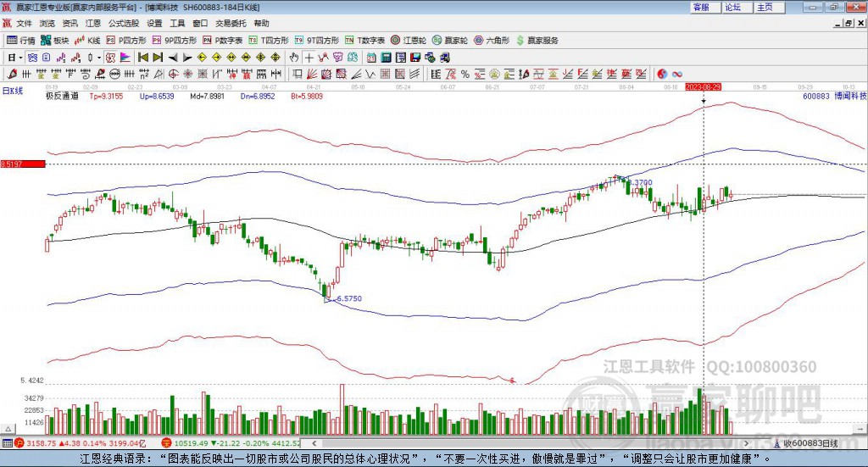Image resolution: width=868 pixels, height=467 pixels.
Task: Click the Shenzhen index 10519.49 status entry
Action: [231, 443]
